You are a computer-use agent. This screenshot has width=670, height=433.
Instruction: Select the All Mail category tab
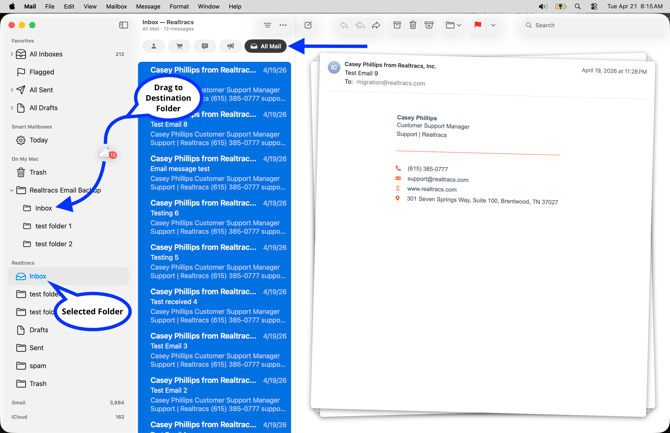(265, 46)
